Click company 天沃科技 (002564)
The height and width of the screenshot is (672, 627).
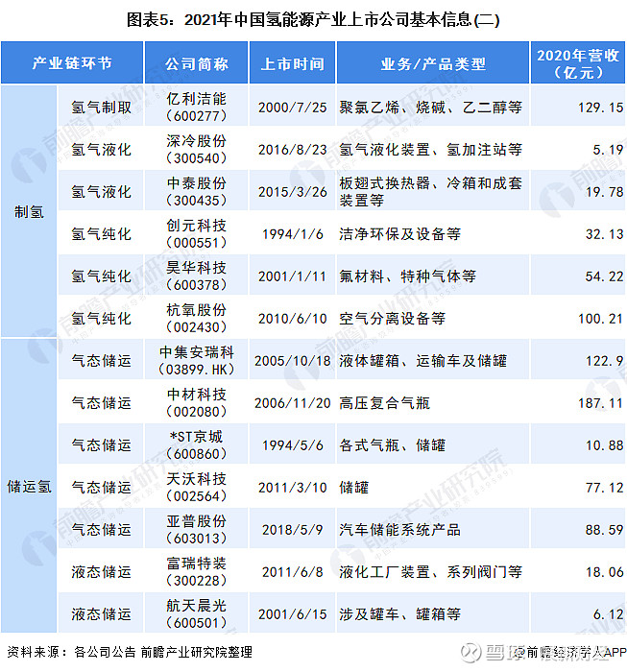click(x=196, y=487)
